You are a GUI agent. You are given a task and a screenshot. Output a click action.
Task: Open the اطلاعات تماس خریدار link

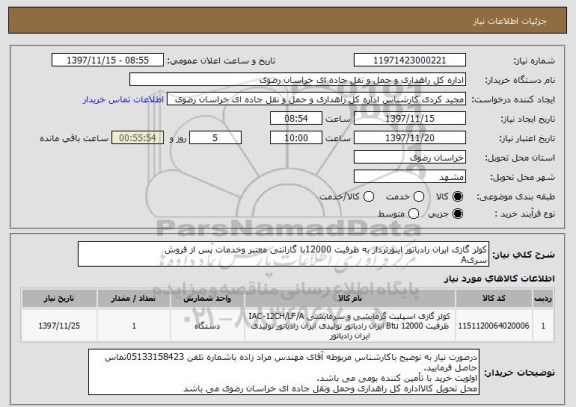pos(123,100)
